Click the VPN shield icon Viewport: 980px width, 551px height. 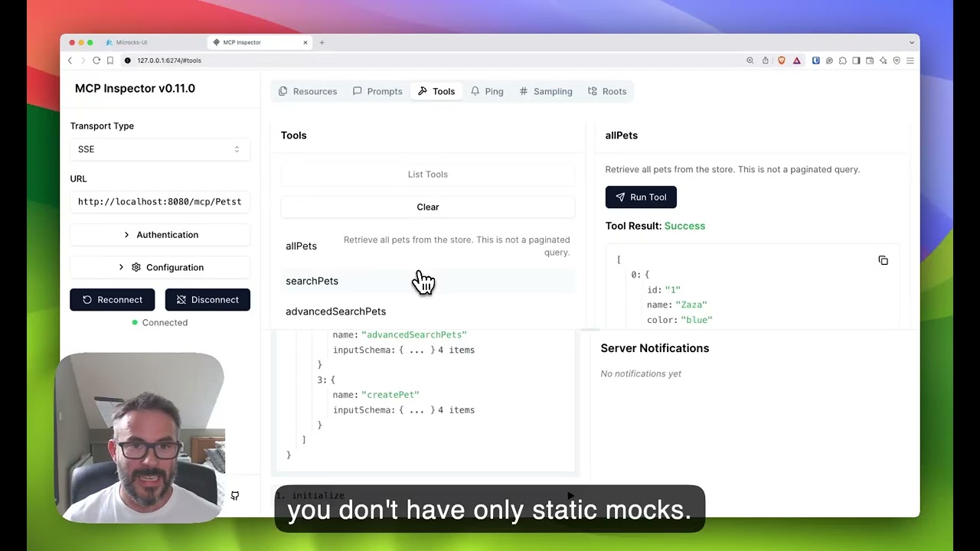coord(897,60)
